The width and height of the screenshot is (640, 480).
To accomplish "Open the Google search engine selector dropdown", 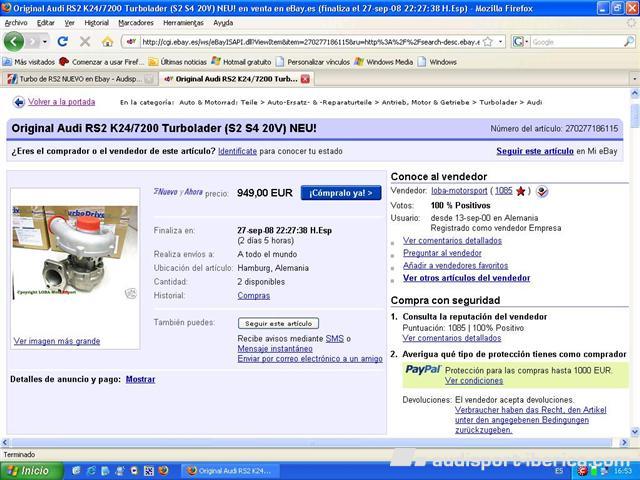I will [520, 42].
